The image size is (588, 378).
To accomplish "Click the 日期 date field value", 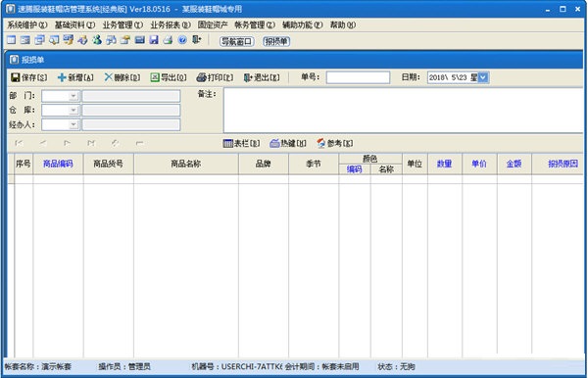I will click(x=453, y=77).
